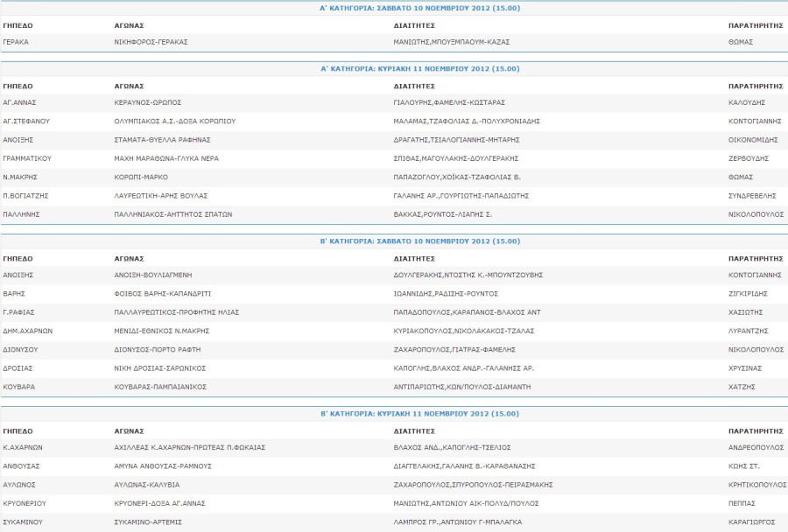The width and height of the screenshot is (788, 532).
Task: Click the ΦΟΙΒΟΣ ΒΑΡΗΣ-ΚΑΠΑΝΔΡΙΤΙ match
Action: (x=162, y=293)
